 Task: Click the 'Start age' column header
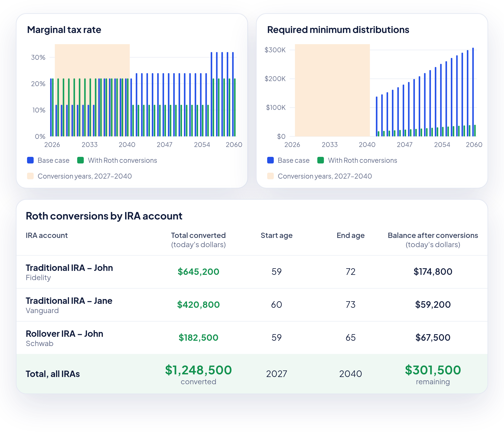tap(277, 236)
